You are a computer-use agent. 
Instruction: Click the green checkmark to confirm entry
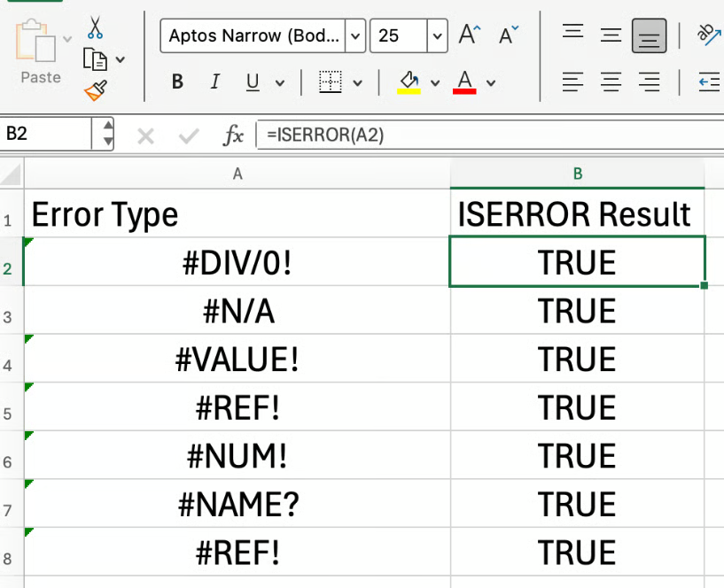pos(186,135)
